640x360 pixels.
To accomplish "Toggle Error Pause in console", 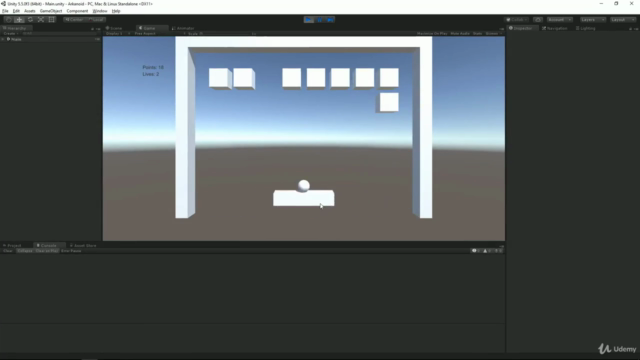I will pyautogui.click(x=71, y=251).
